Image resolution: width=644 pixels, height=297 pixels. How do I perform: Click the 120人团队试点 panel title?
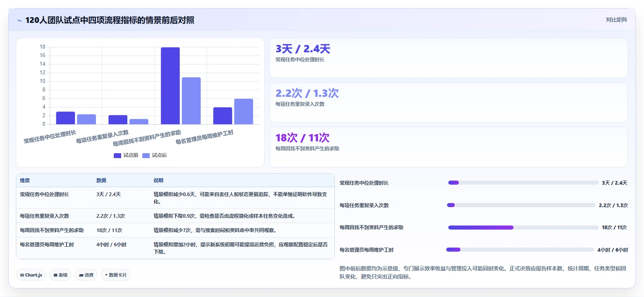110,20
